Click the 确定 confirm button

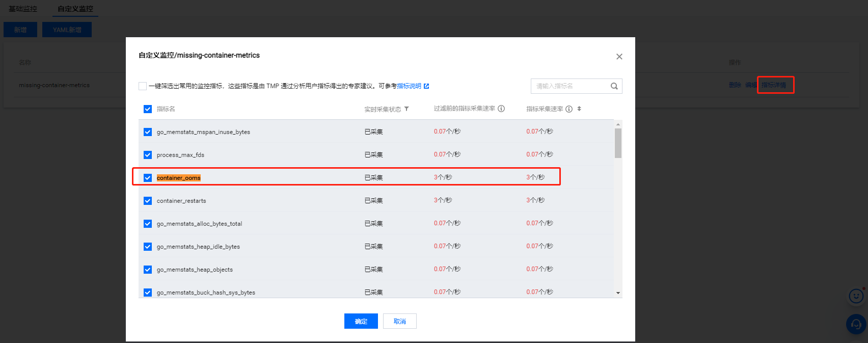361,321
